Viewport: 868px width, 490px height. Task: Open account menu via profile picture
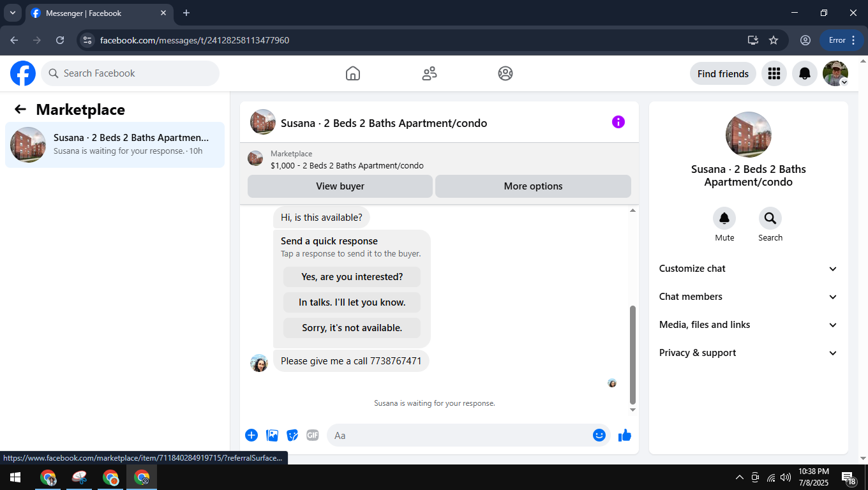tap(835, 73)
